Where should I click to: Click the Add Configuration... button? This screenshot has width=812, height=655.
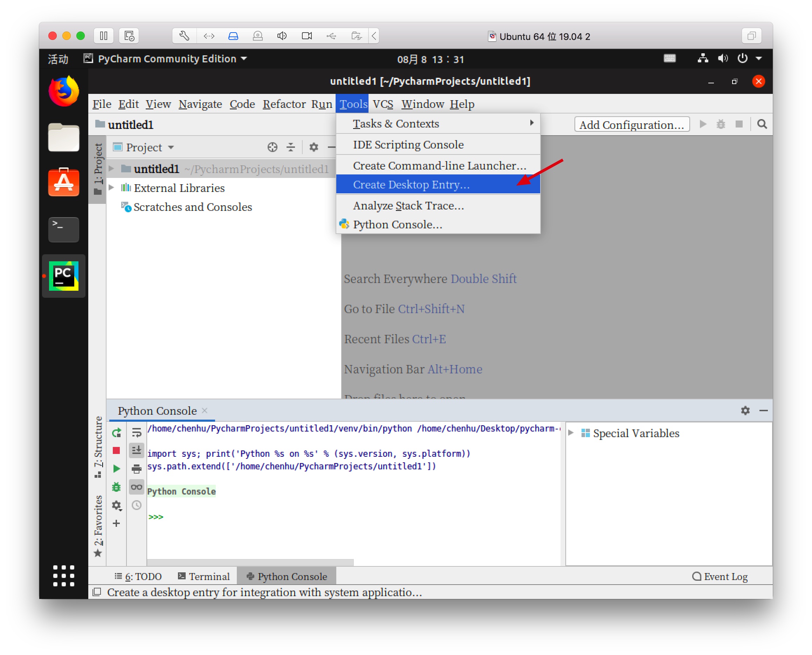(x=632, y=124)
